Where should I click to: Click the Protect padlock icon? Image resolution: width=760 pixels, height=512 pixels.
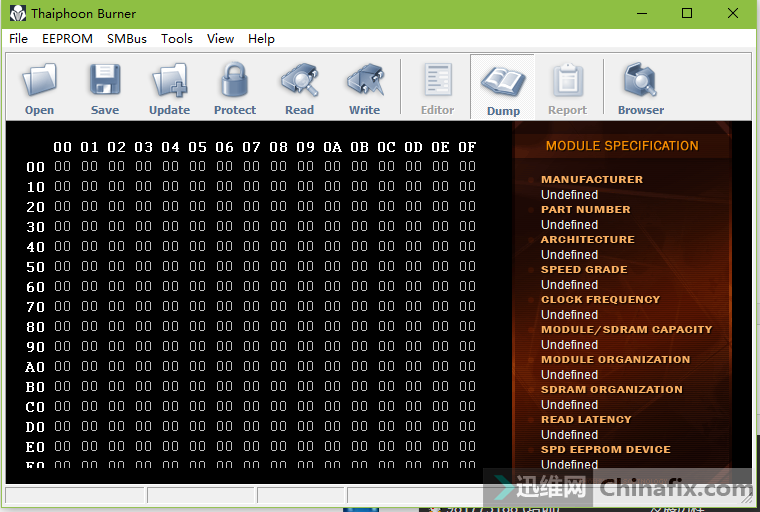[x=235, y=80]
